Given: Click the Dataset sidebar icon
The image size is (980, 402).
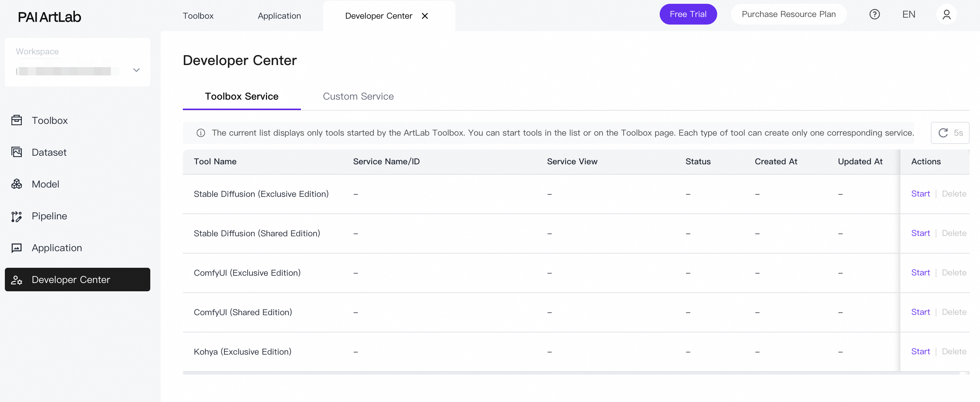Looking at the screenshot, I should point(16,152).
